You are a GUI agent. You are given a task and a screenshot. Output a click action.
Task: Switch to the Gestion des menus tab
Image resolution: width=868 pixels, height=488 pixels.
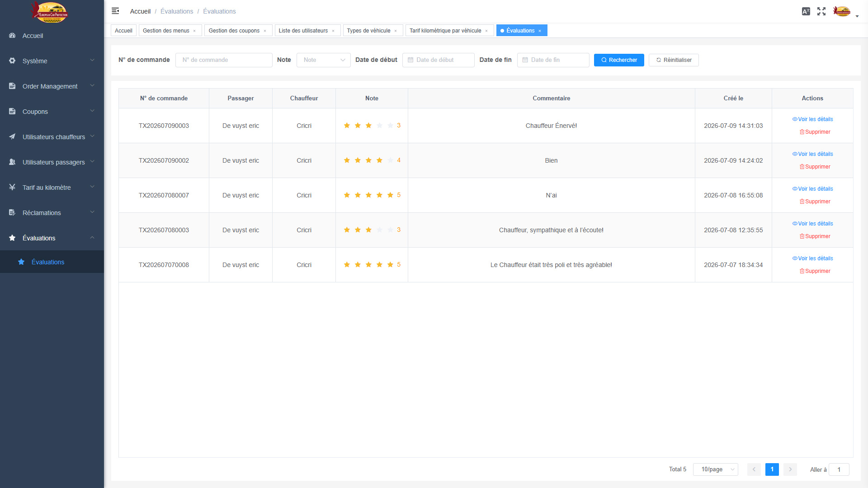coord(166,31)
